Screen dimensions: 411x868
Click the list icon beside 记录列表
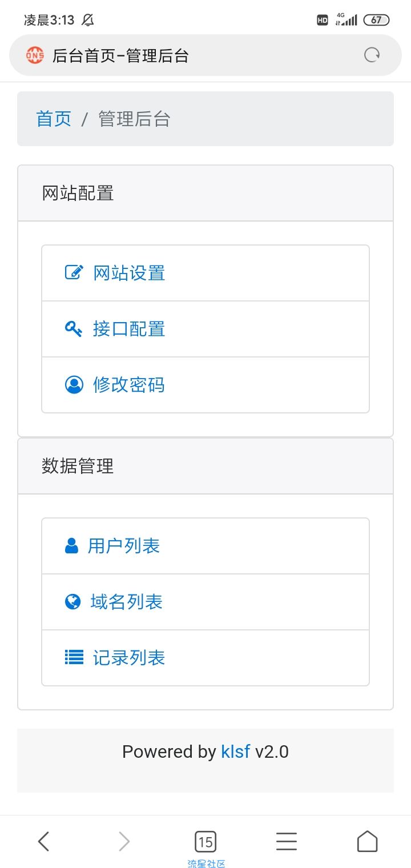tap(74, 657)
